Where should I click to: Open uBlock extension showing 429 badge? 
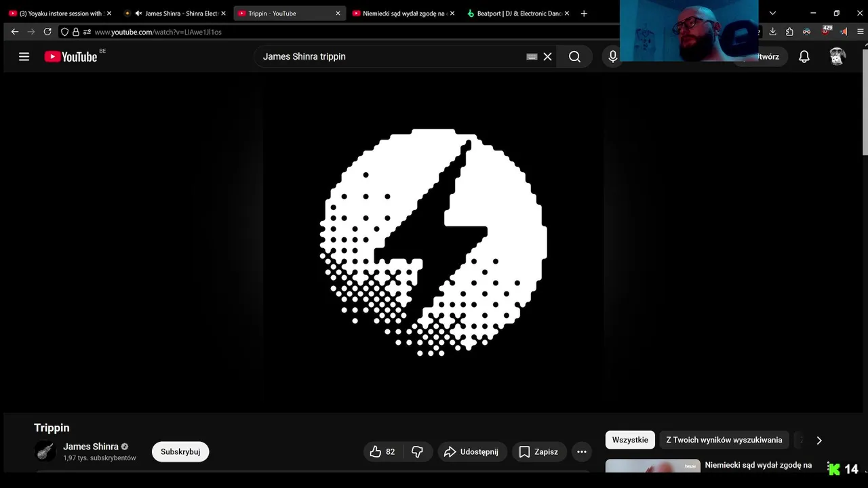[x=826, y=30]
